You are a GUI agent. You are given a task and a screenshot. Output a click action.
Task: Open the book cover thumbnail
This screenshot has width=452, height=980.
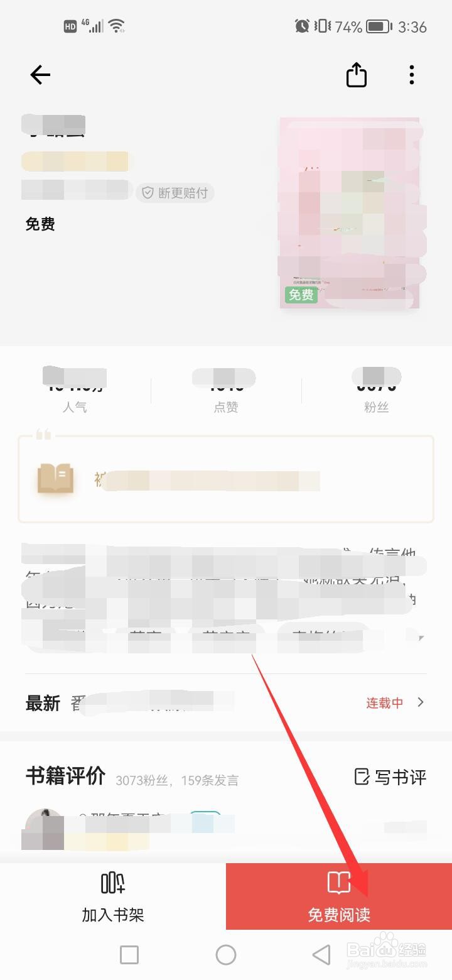click(350, 213)
